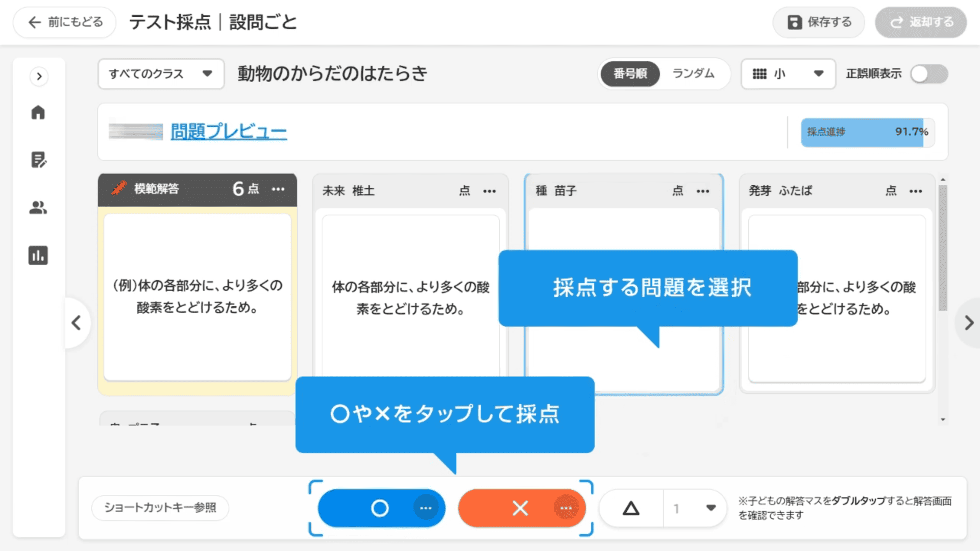Select 番号順 sort order

point(630,74)
